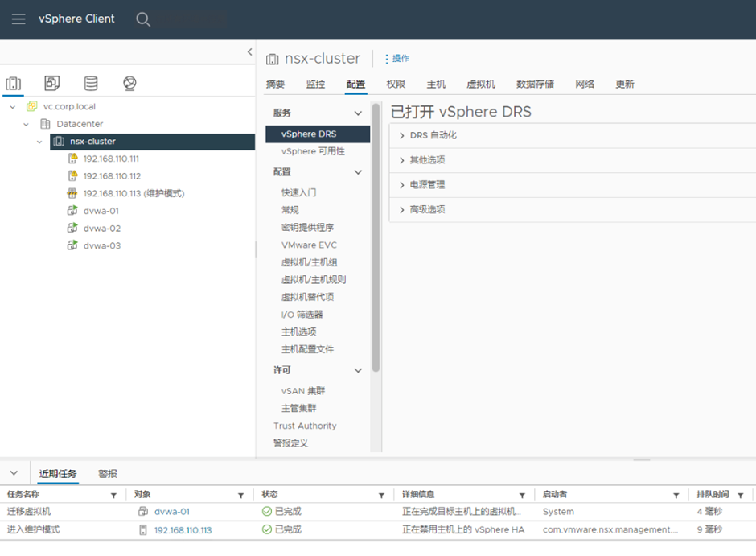Image resolution: width=756 pixels, height=556 pixels.
Task: Filter the 任务名称 column
Action: 113,495
